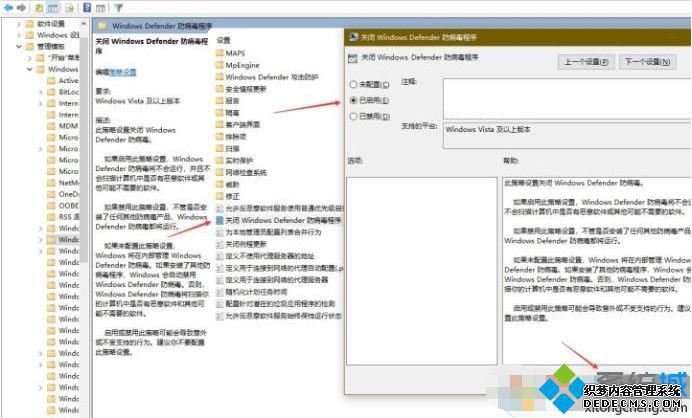Collapse the 管理模板 tree node
Viewport: 692px width, 418px height.
pos(19,46)
